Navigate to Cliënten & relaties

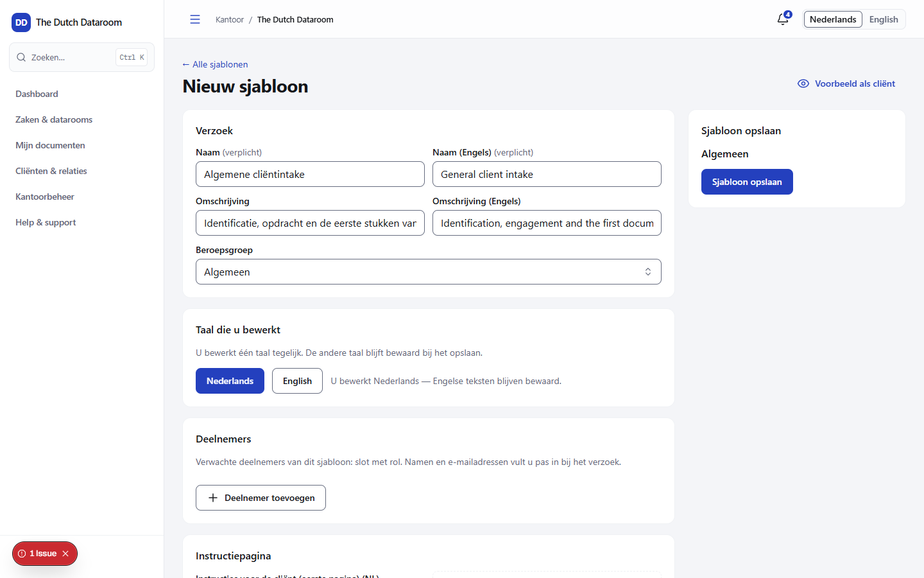coord(51,171)
